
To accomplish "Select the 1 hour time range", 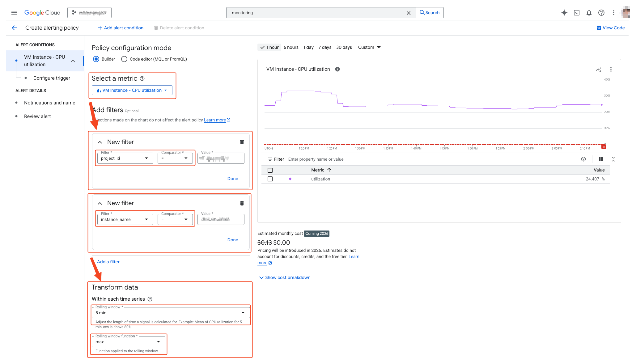I will pyautogui.click(x=269, y=47).
